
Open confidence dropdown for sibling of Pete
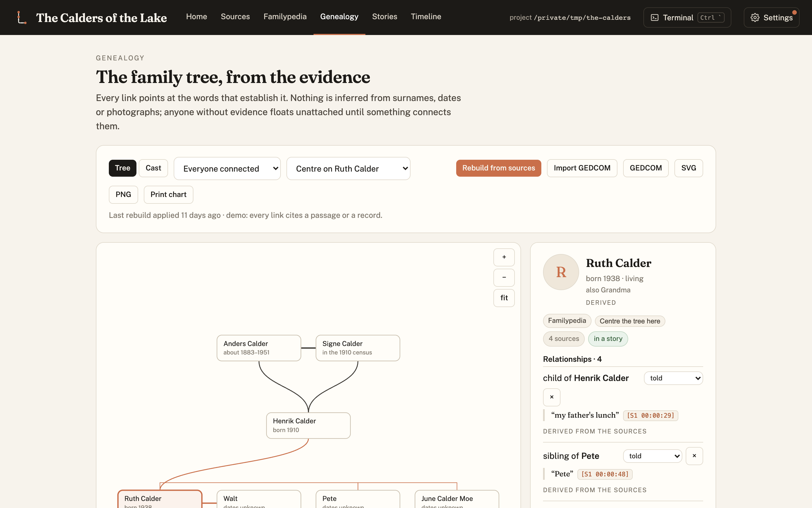[653, 456]
